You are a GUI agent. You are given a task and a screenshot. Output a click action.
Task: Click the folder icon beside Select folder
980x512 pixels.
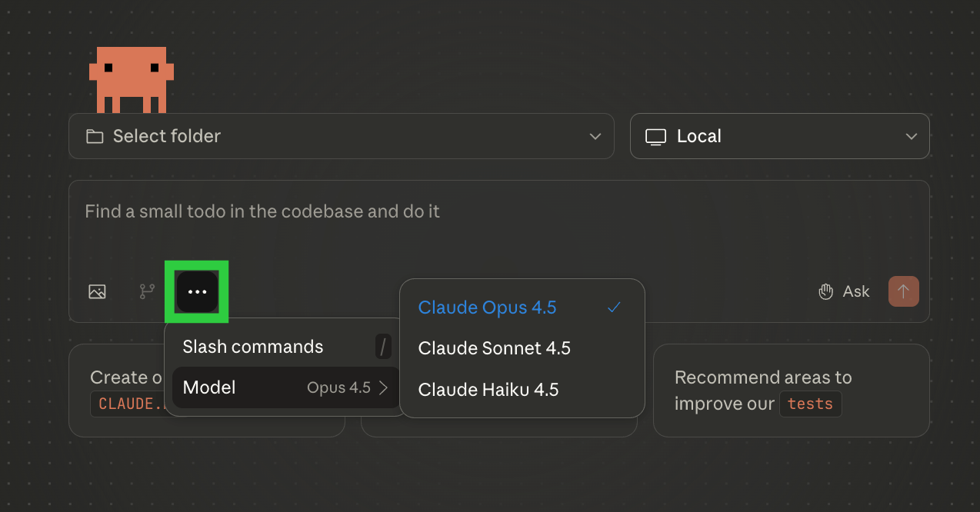coord(95,137)
